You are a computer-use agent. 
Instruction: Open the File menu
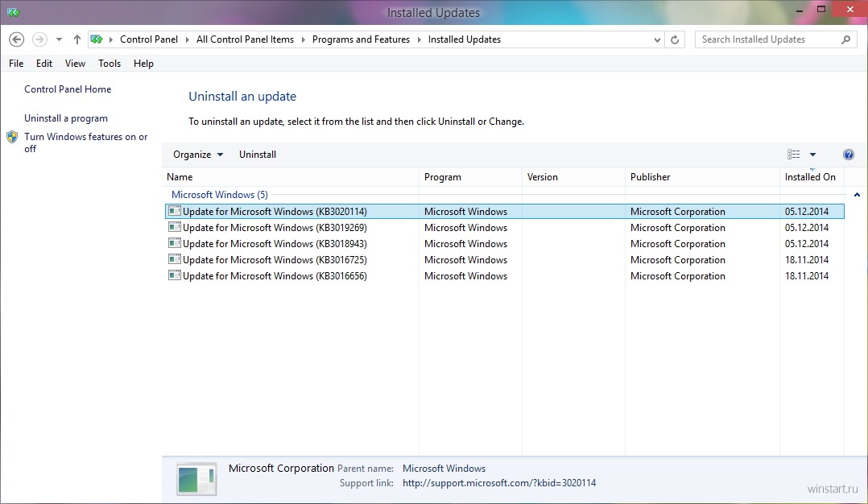[16, 64]
